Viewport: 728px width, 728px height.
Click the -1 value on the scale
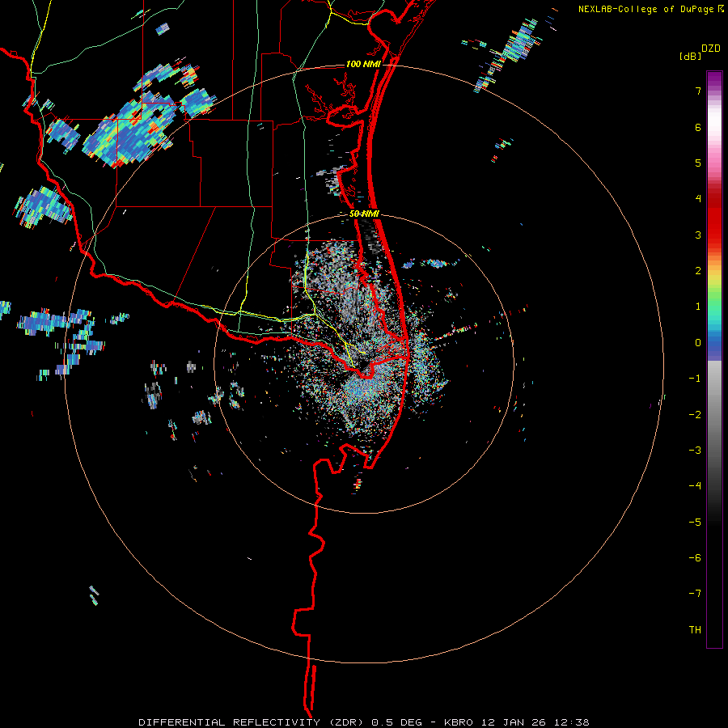[x=695, y=379]
